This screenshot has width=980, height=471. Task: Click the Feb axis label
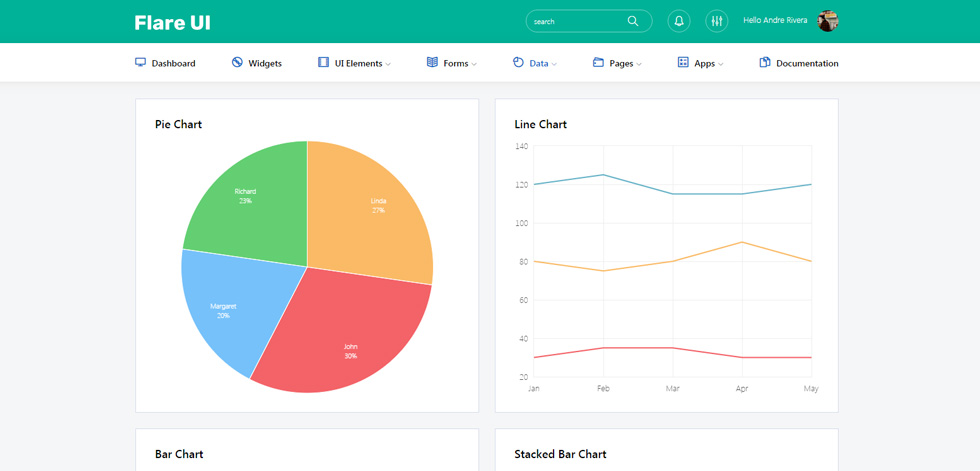tap(603, 389)
